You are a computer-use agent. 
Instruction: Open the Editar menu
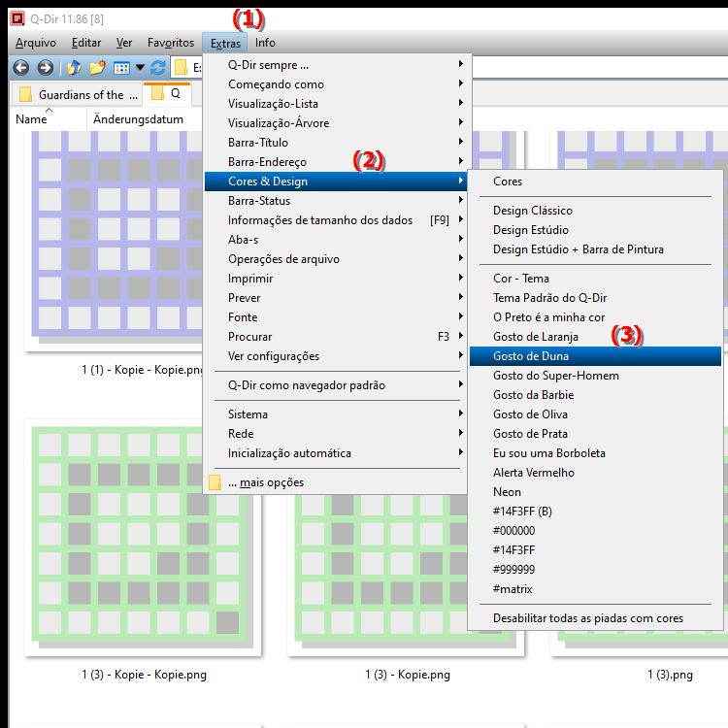tap(86, 43)
